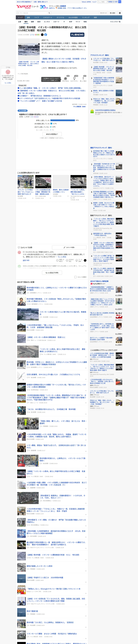Select the オリジナル tab
Screen dimensions: 138x644
pos(60,17)
